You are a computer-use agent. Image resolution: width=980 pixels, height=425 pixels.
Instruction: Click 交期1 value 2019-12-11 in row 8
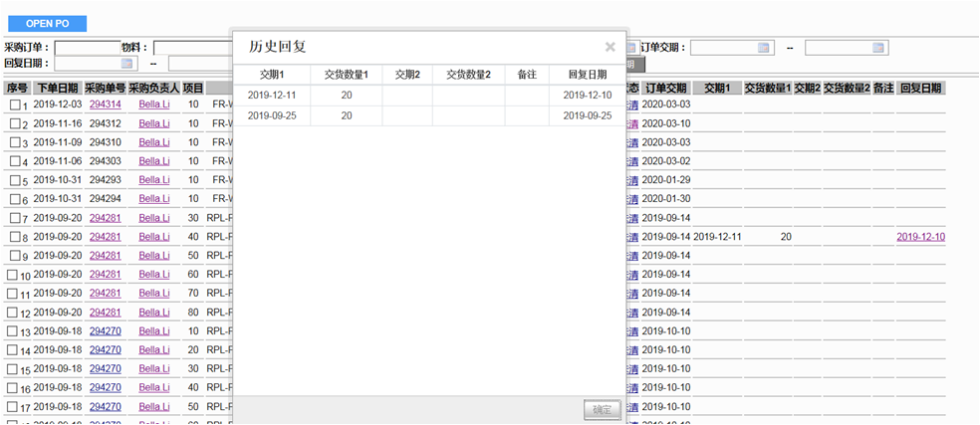coord(717,237)
